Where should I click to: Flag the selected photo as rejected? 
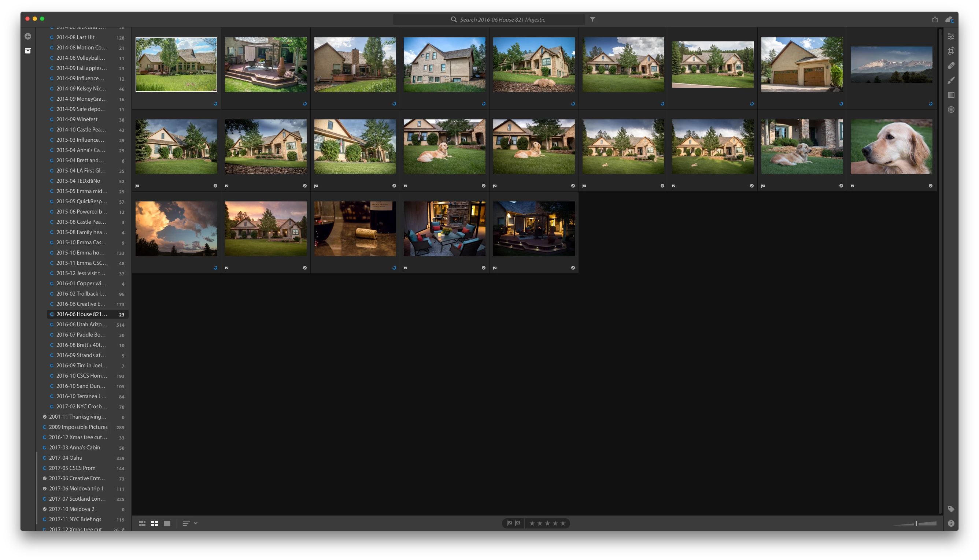[518, 523]
